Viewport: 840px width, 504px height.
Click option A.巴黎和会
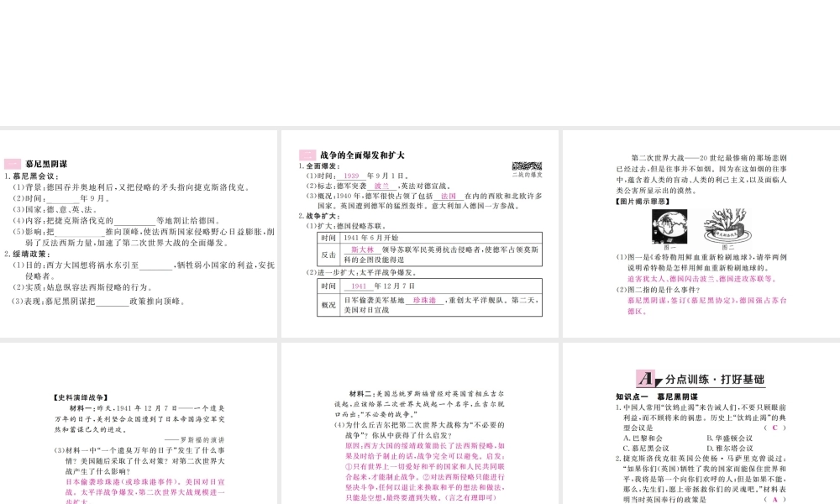point(643,438)
